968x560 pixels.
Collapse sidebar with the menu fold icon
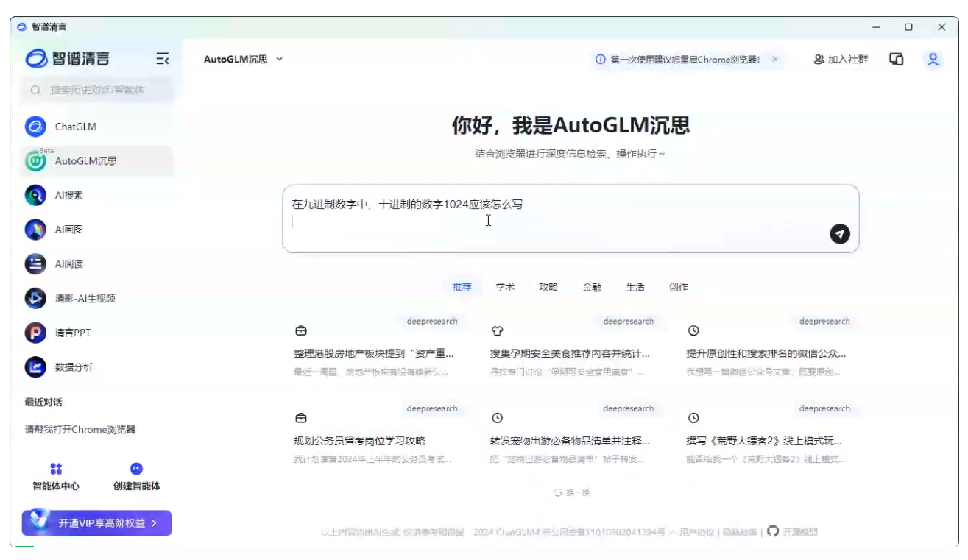click(163, 59)
